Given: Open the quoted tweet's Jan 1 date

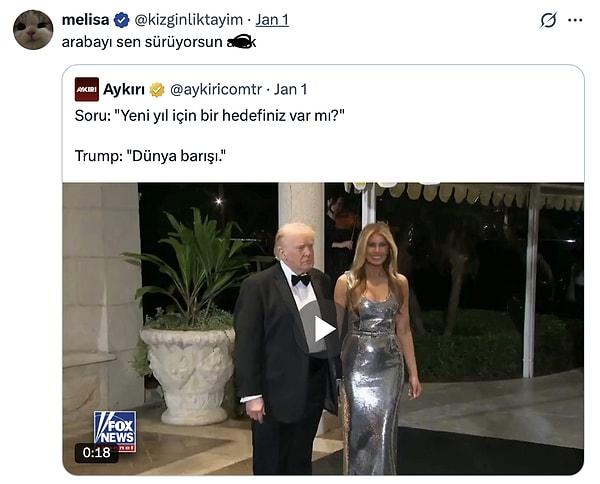Looking at the screenshot, I should [x=290, y=90].
